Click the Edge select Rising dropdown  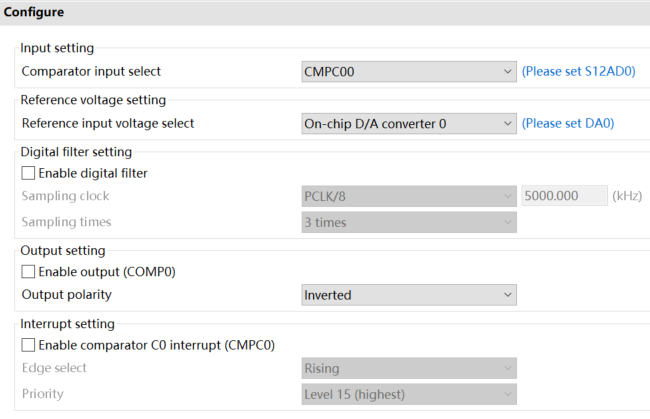[408, 368]
